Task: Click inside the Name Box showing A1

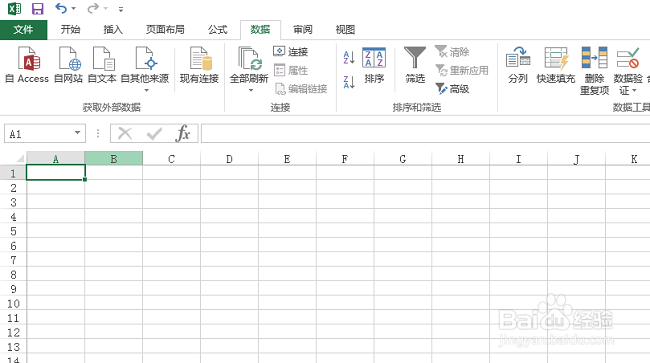Action: click(38, 134)
